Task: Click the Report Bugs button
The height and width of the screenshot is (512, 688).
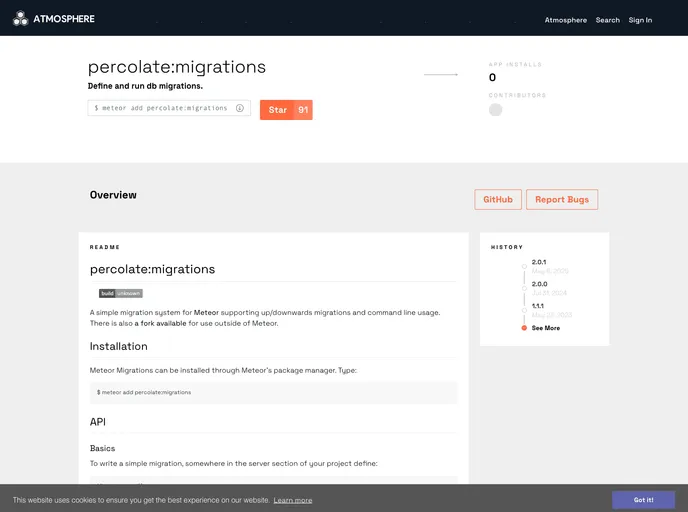Action: [562, 200]
